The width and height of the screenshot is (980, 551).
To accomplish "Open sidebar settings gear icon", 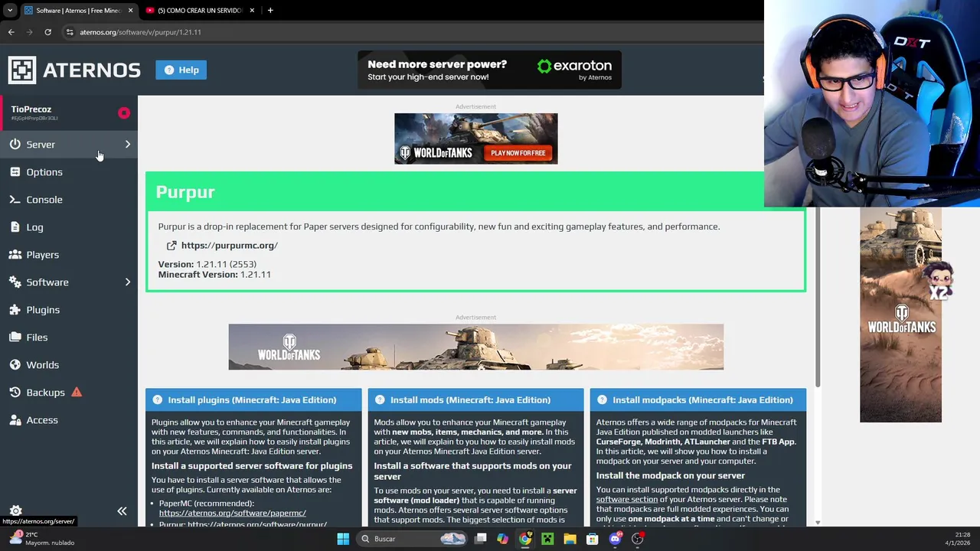I will [x=15, y=510].
